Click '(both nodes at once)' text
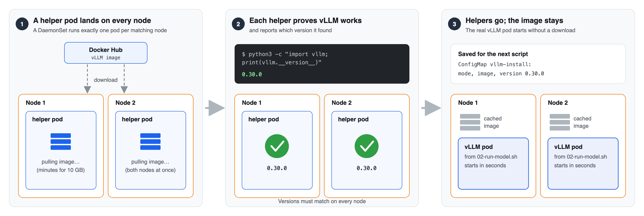644x216 pixels. tap(150, 170)
